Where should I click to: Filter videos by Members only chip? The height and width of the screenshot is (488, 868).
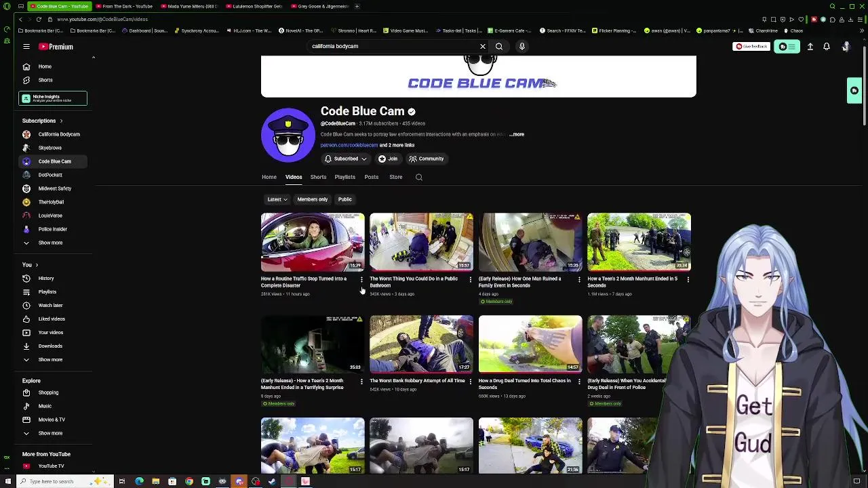click(312, 199)
